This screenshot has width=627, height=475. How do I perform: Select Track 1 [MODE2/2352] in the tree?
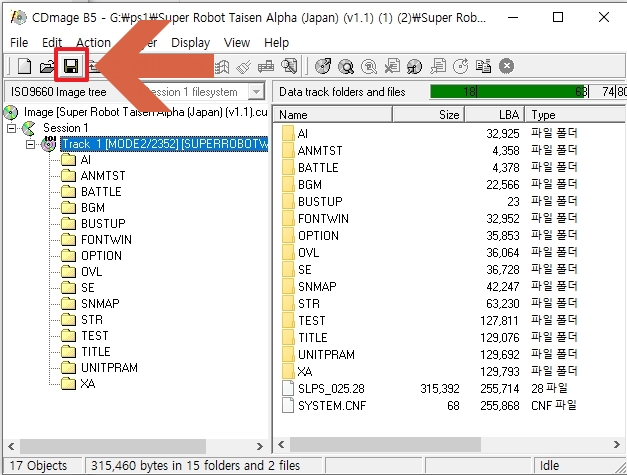[164, 144]
